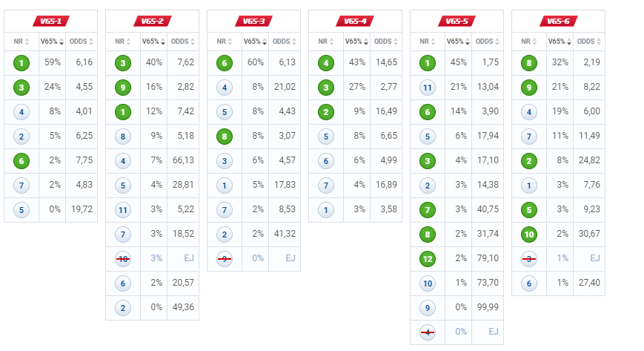Select horse 11 in V65-2

pyautogui.click(x=123, y=210)
